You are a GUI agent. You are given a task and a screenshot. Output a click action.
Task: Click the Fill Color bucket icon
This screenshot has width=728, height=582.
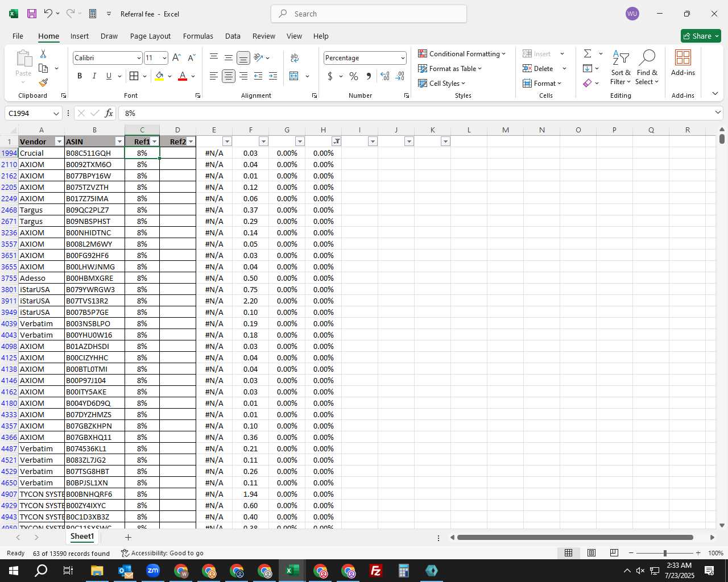click(159, 76)
